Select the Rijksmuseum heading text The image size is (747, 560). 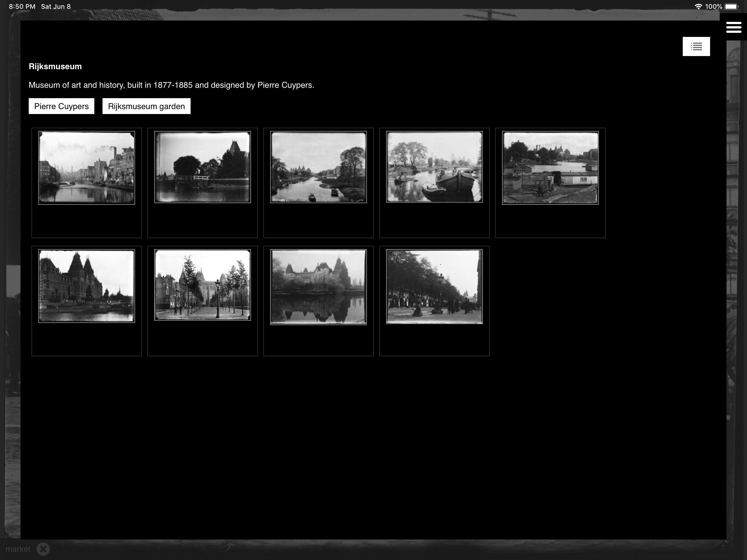pos(56,66)
